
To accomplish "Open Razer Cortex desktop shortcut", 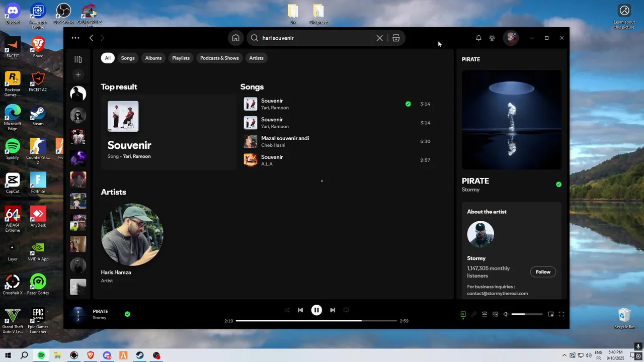I will [38, 285].
